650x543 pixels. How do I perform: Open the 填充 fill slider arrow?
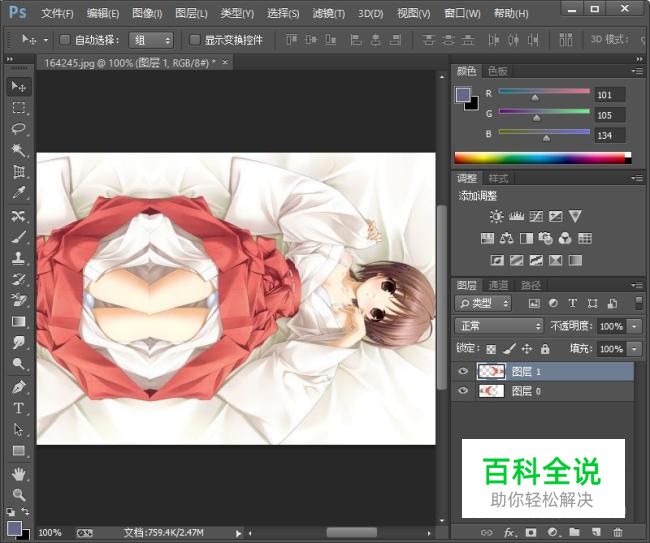634,349
